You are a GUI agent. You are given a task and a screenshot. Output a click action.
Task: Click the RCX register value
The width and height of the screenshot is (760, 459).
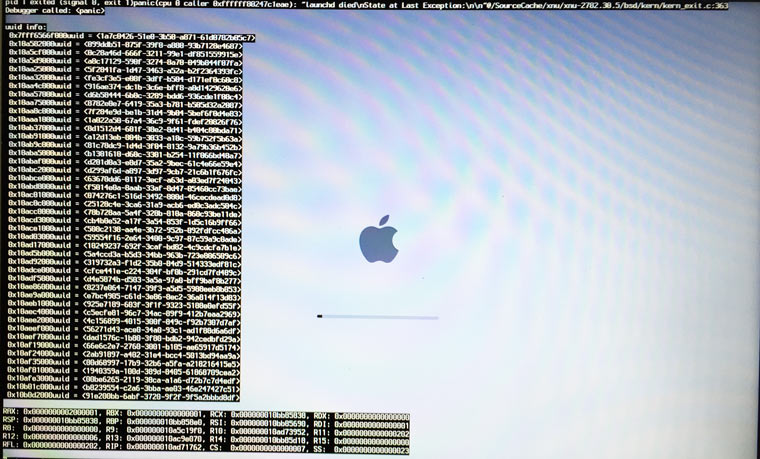click(x=268, y=415)
